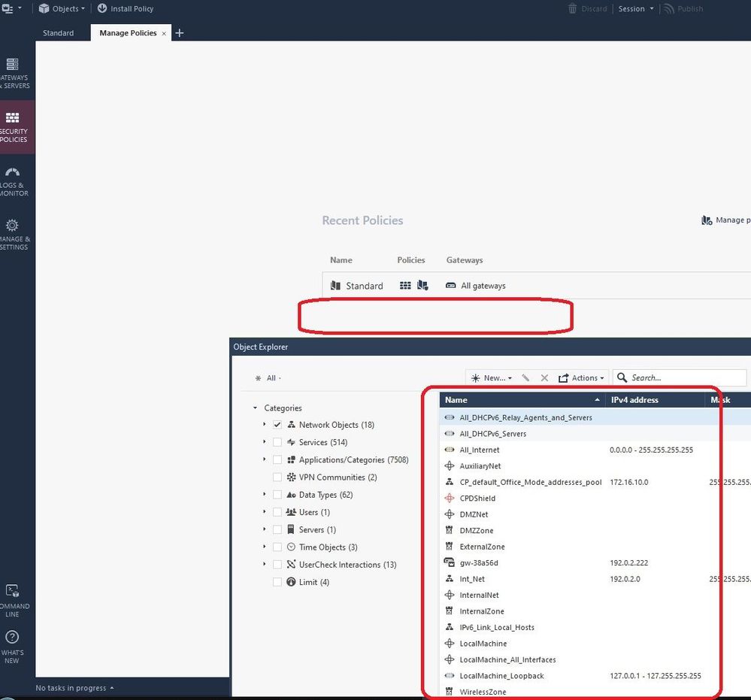Select the ExternalZone object row

595,547
